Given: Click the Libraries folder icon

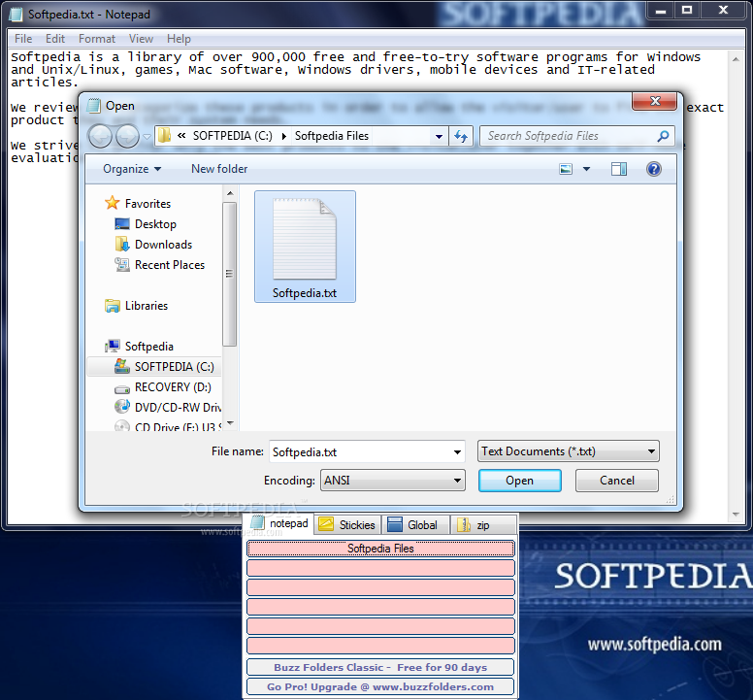Looking at the screenshot, I should tap(113, 306).
